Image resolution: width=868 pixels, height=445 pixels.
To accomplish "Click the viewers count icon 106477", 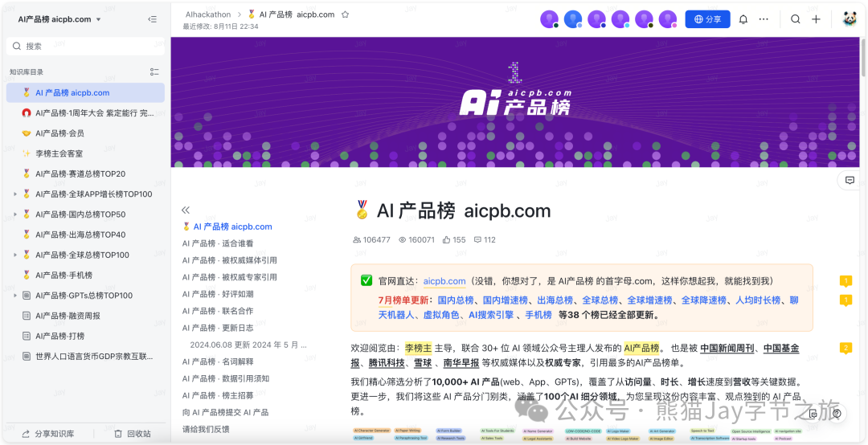I will [371, 239].
